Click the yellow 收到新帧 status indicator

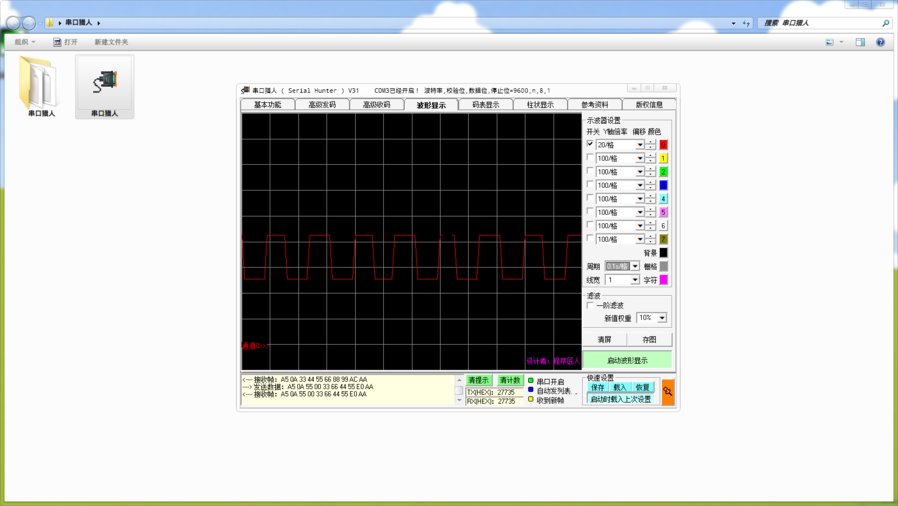531,399
